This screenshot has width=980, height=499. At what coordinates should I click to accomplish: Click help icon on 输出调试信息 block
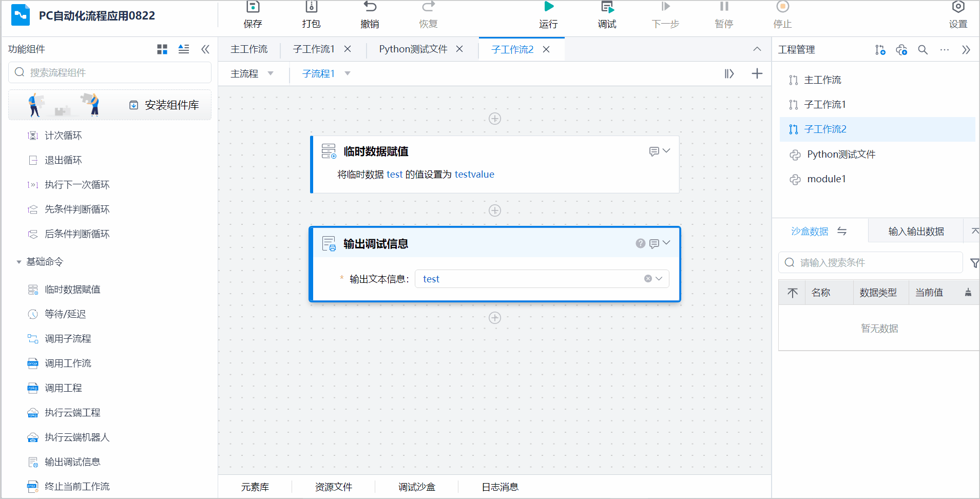[x=640, y=243]
